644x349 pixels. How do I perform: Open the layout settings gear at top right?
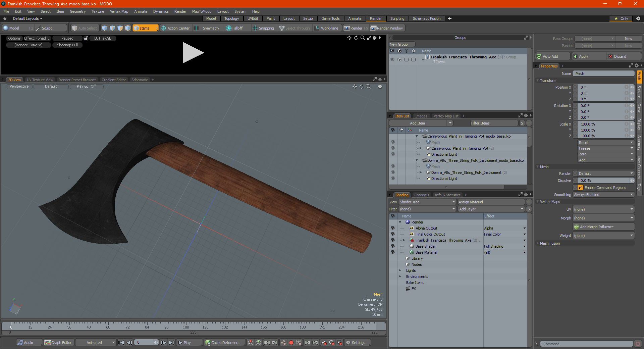pyautogui.click(x=638, y=18)
